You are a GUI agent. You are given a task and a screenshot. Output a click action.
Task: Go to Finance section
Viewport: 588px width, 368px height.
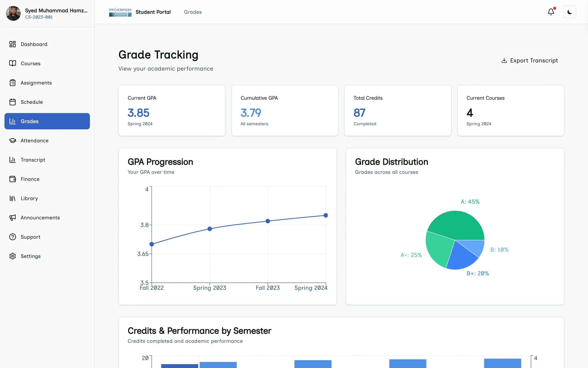coord(47,179)
